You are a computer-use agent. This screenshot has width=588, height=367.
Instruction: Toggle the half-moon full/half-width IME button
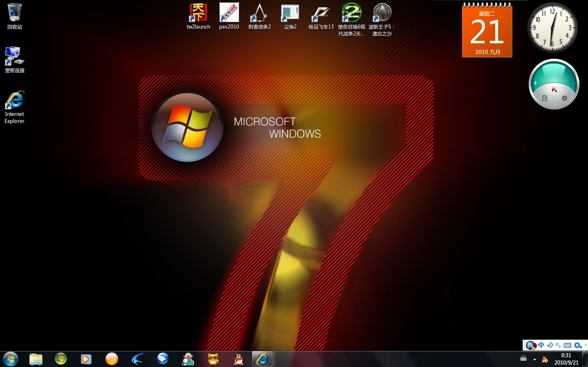point(550,345)
